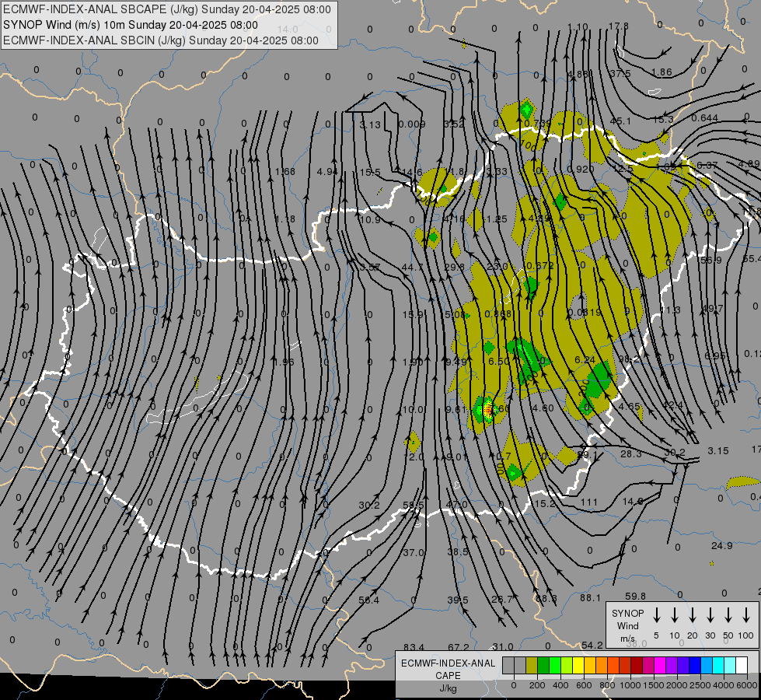Click the map value '3.52'

tap(454, 124)
